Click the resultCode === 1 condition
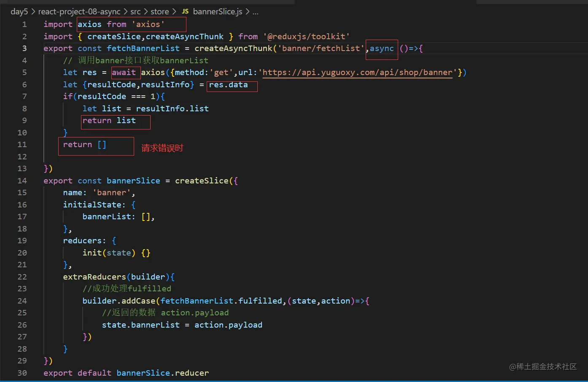Screen dimensions: 588x382 click(x=116, y=97)
